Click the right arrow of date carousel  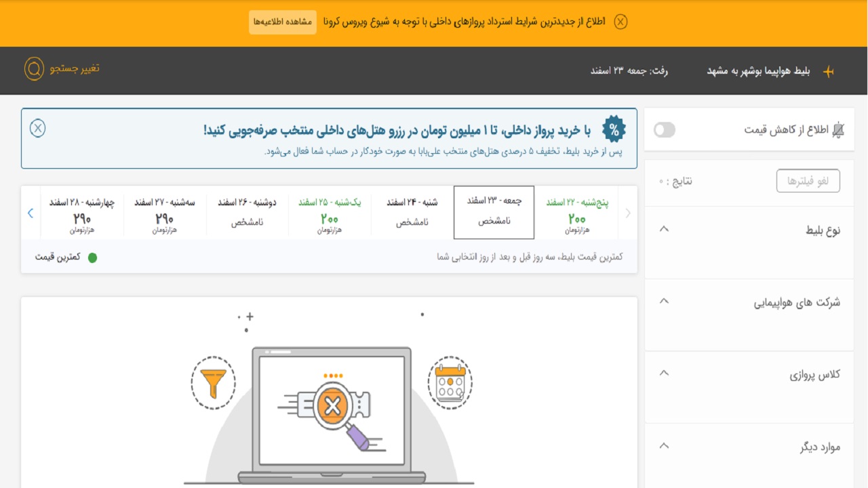pos(628,213)
